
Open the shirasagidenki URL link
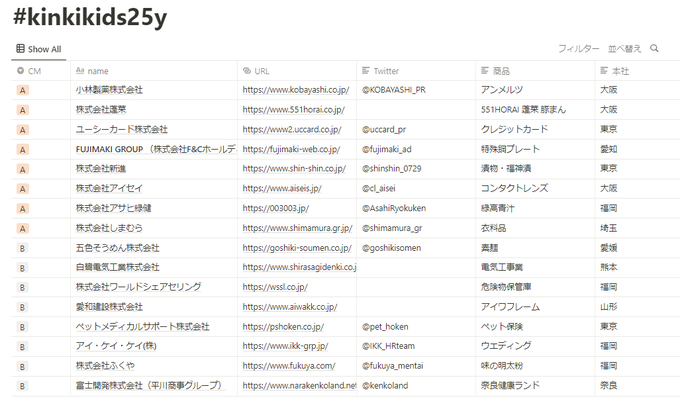click(x=299, y=267)
